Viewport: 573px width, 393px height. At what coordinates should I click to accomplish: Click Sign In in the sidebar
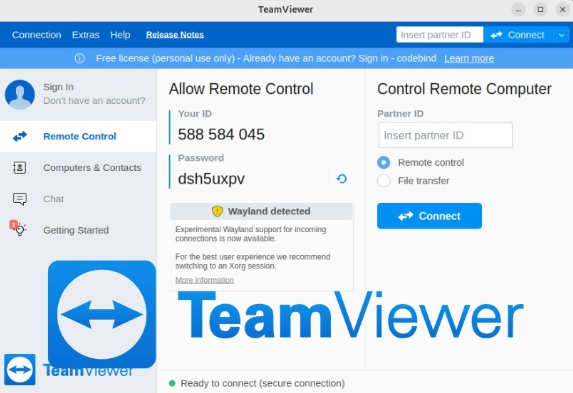(x=58, y=87)
